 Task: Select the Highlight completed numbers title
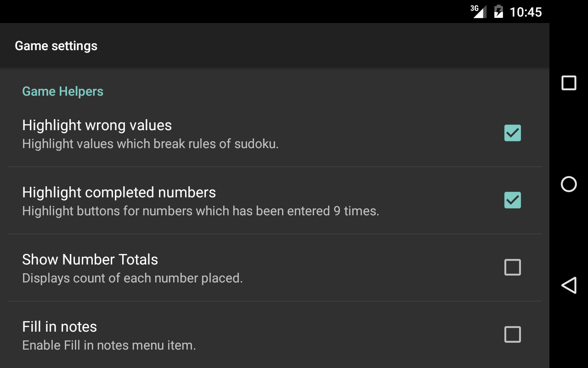coord(119,192)
